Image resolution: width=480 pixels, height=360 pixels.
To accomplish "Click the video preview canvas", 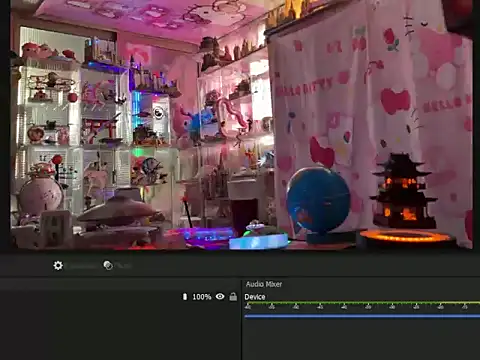I will [241, 124].
